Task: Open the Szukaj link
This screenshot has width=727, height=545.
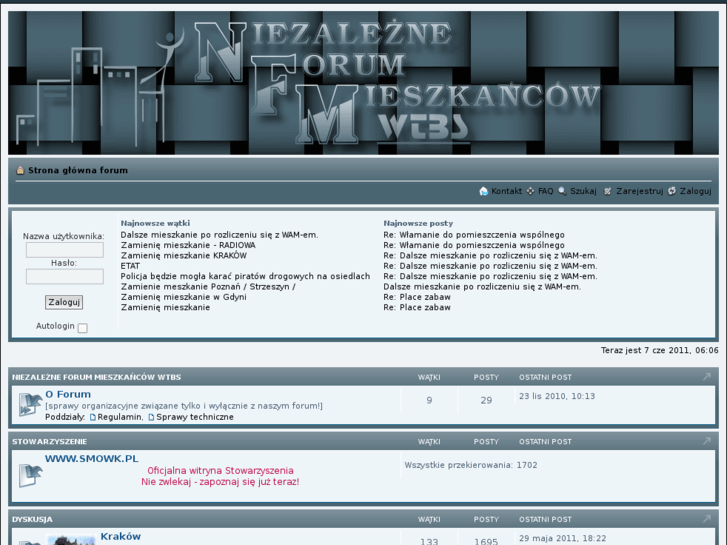Action: (x=583, y=191)
